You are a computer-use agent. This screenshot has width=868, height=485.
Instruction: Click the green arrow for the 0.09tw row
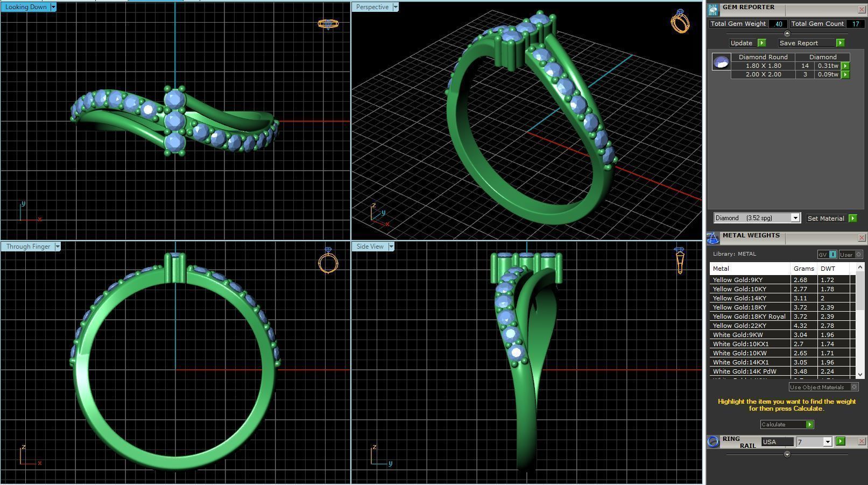[845, 75]
